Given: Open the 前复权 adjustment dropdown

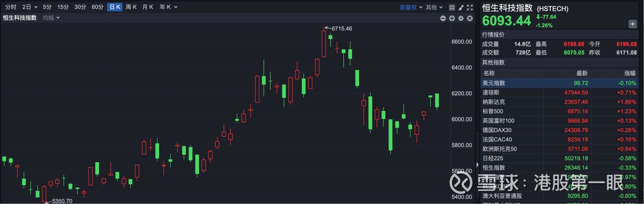Looking at the screenshot, I should click(x=411, y=7).
